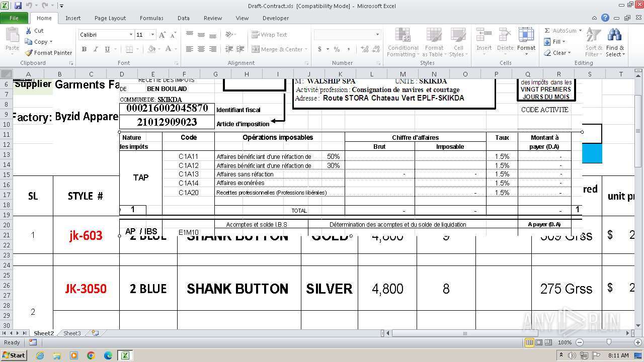Switch to the Formulas ribbon tab

point(151,18)
